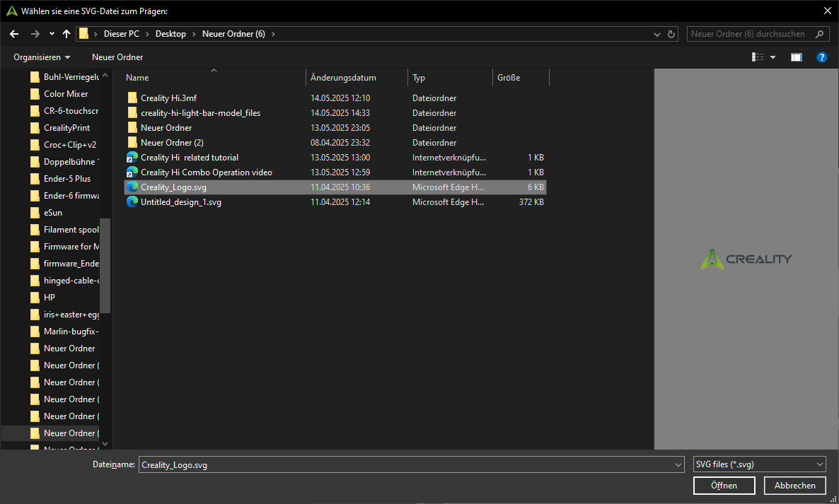The image size is (839, 504).
Task: Click the Edge icon of Untitled_design_1.svg
Action: pos(132,202)
